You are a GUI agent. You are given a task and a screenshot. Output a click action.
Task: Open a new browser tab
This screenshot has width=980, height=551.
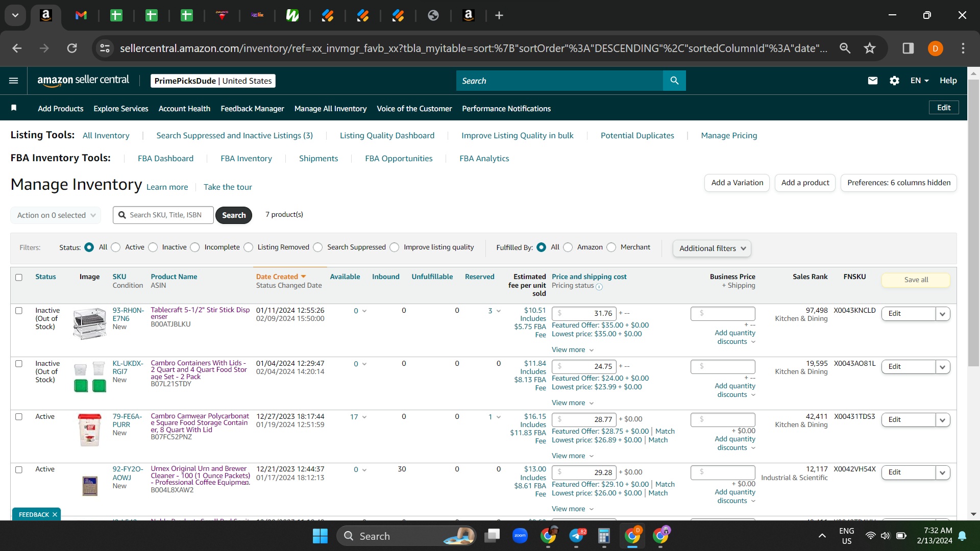[x=499, y=15]
